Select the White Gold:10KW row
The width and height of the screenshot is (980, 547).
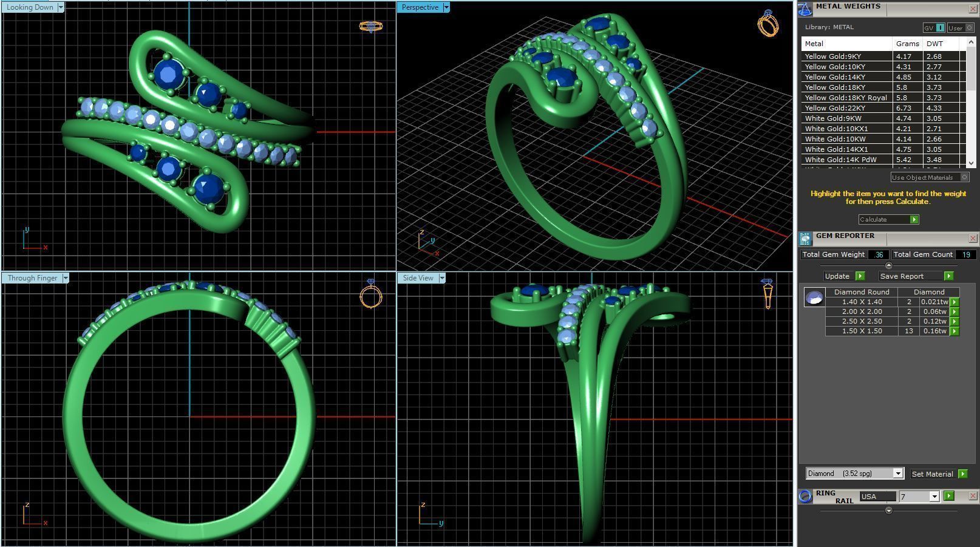coord(883,139)
